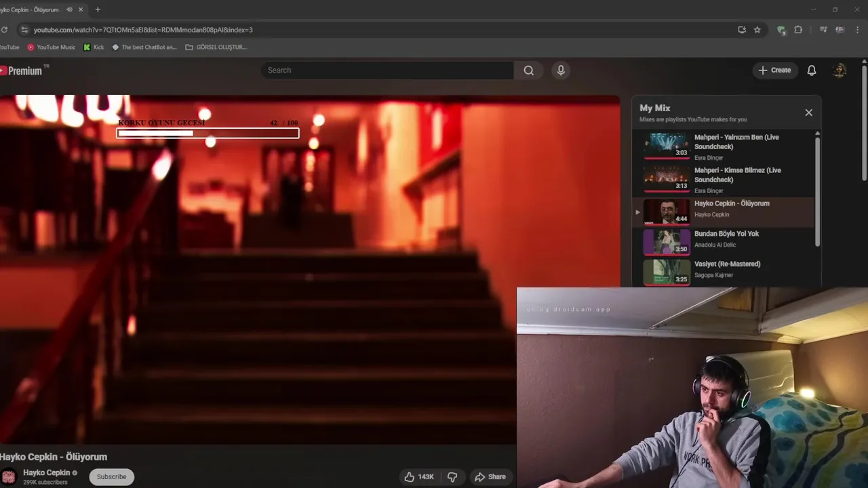Like the video showing 143K likes

pos(420,477)
